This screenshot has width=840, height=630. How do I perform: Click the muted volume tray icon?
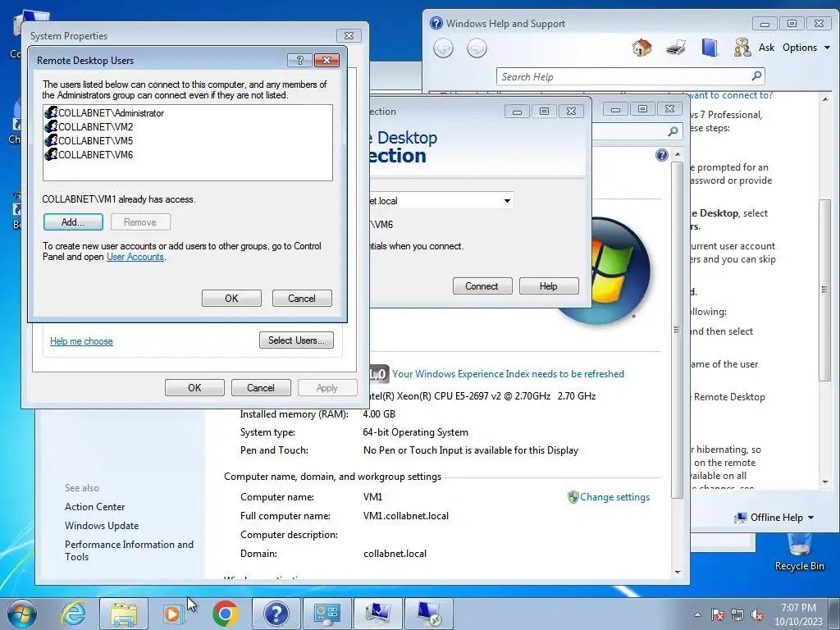pos(757,615)
